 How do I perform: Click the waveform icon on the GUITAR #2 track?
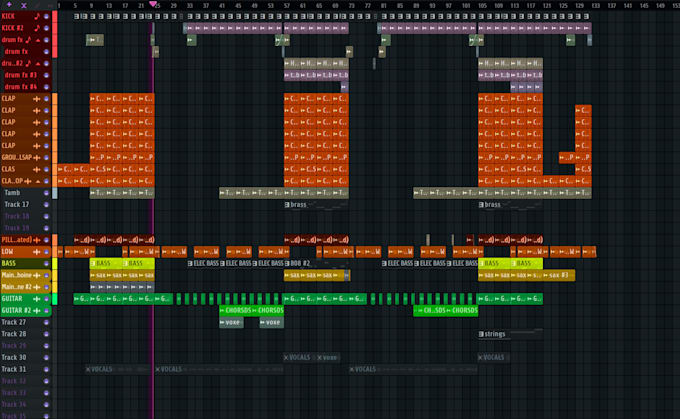tap(37, 311)
